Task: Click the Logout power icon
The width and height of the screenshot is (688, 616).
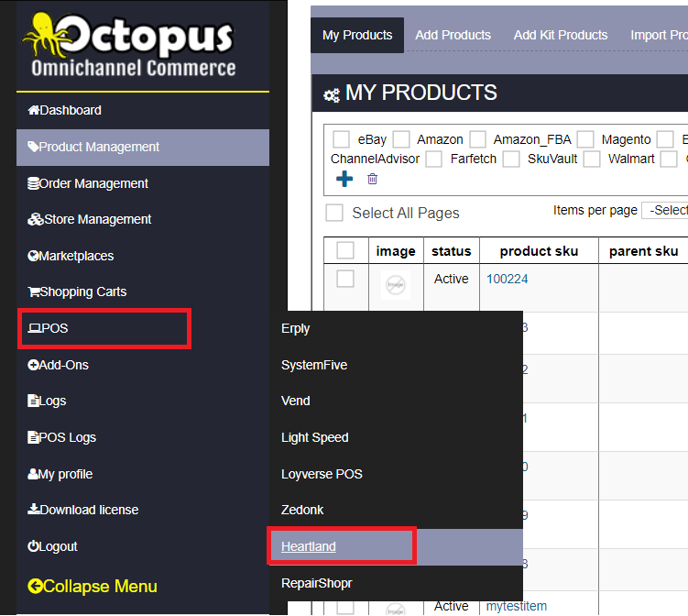Action: pyautogui.click(x=33, y=546)
